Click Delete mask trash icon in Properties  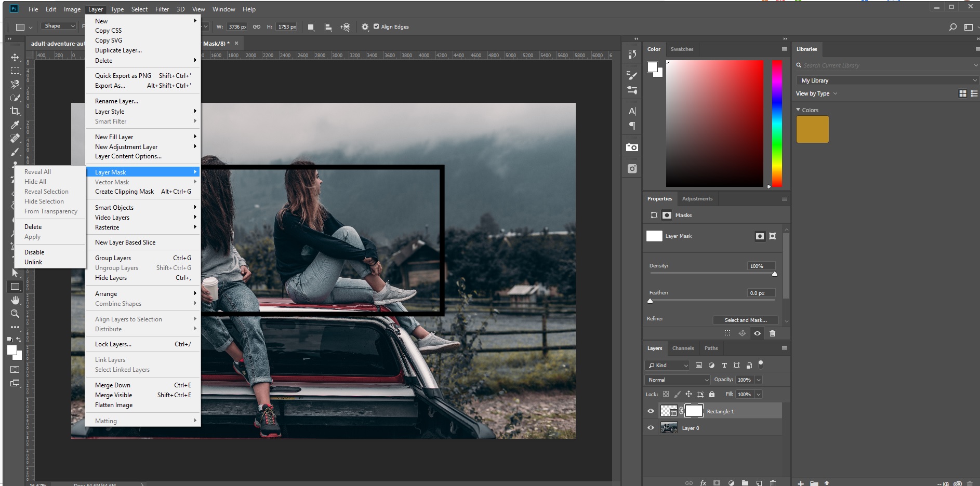[x=772, y=333]
